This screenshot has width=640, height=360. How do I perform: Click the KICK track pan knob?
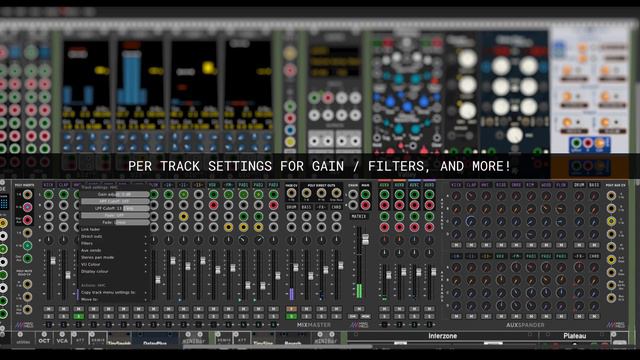click(49, 240)
